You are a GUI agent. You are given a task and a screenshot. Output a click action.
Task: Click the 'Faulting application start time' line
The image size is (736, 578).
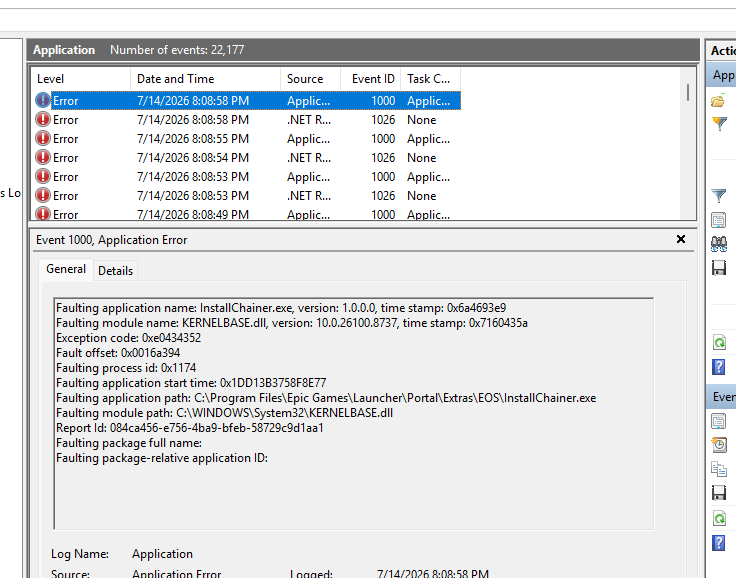[x=191, y=383]
